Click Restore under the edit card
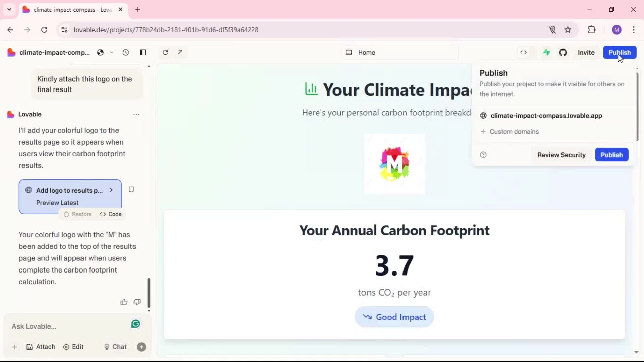 [77, 214]
